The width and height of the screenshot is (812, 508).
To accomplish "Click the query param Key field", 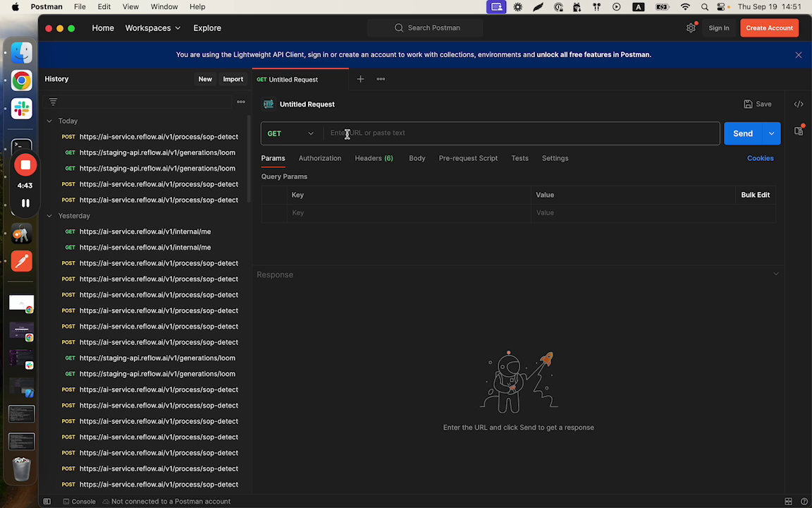I will click(409, 212).
